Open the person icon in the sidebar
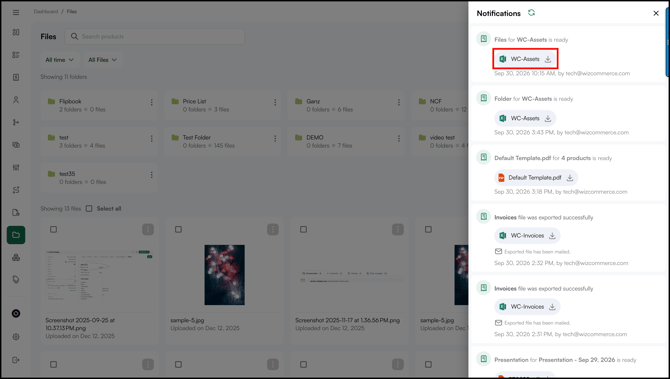 point(16,100)
